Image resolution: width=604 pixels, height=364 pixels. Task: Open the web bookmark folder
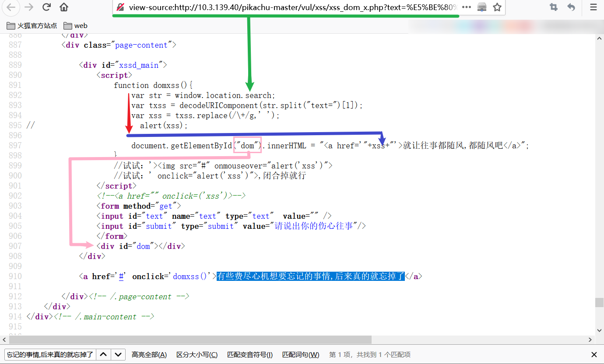(75, 26)
